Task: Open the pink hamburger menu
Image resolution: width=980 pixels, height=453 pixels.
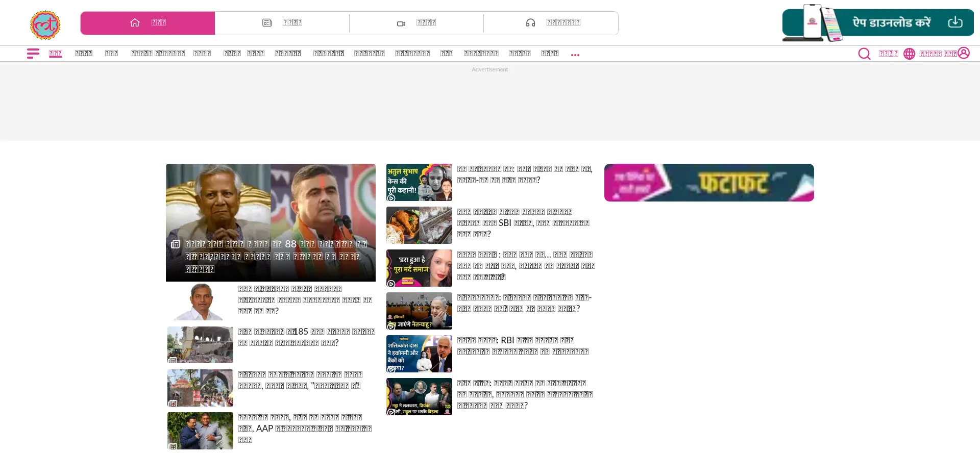Action: (x=33, y=54)
